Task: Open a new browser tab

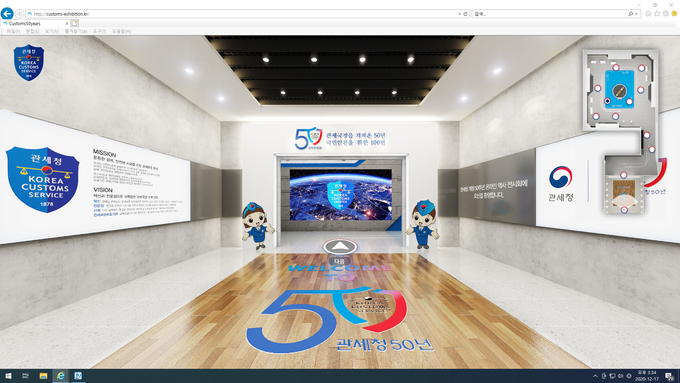Action: point(75,23)
